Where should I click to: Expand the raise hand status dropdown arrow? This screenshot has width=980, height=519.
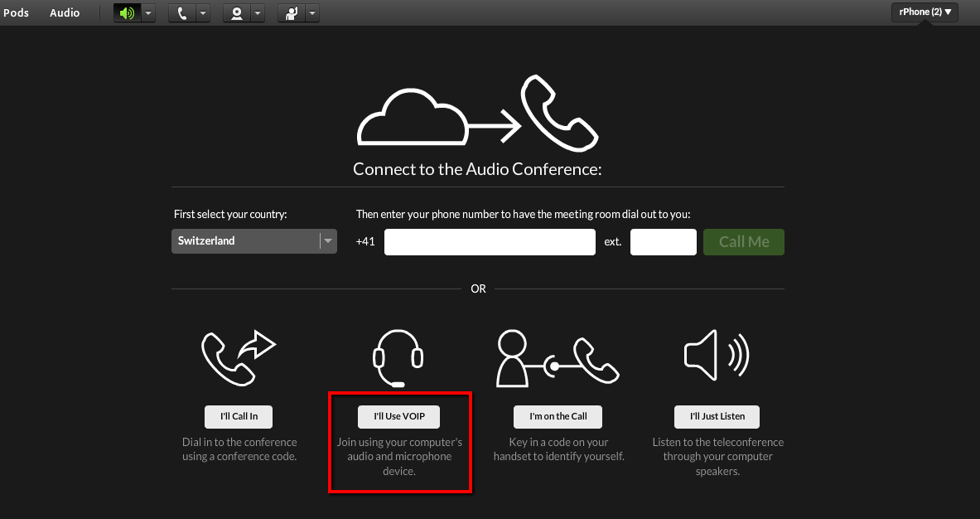(312, 13)
